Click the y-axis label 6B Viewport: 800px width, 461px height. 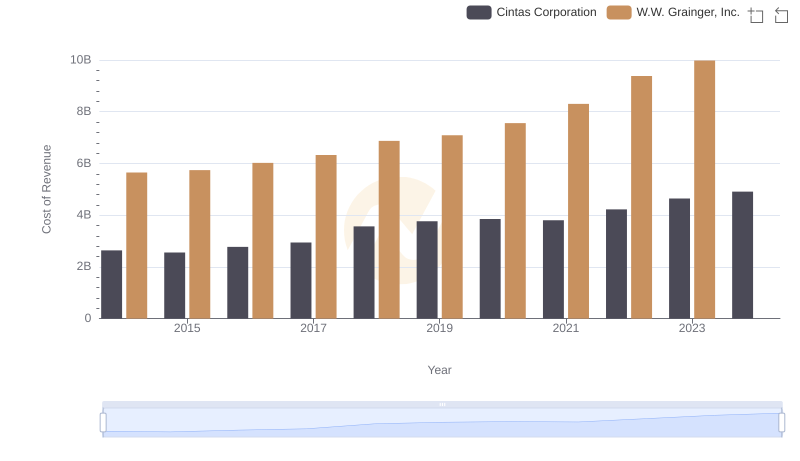coord(84,163)
